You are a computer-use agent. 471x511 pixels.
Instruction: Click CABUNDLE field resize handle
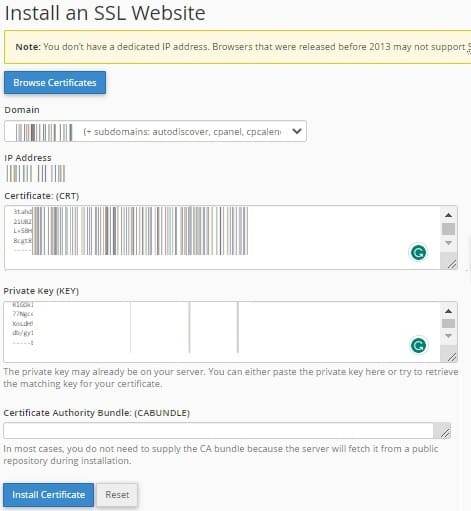tap(444, 433)
